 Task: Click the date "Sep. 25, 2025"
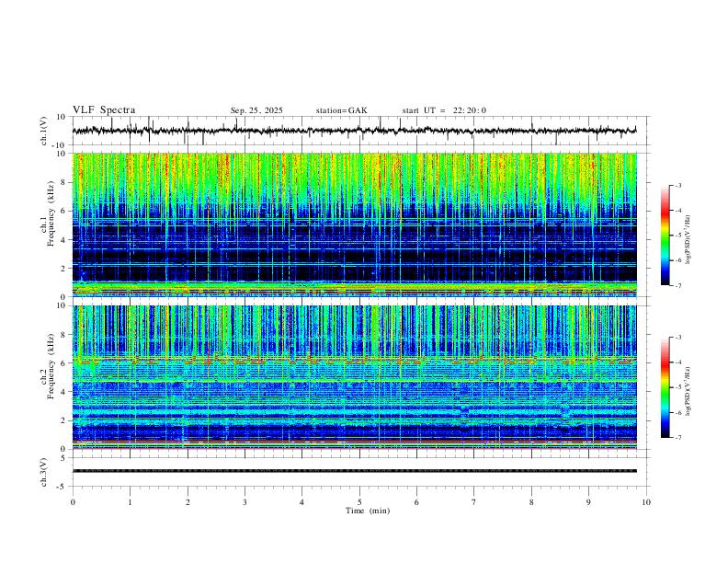[x=256, y=110]
